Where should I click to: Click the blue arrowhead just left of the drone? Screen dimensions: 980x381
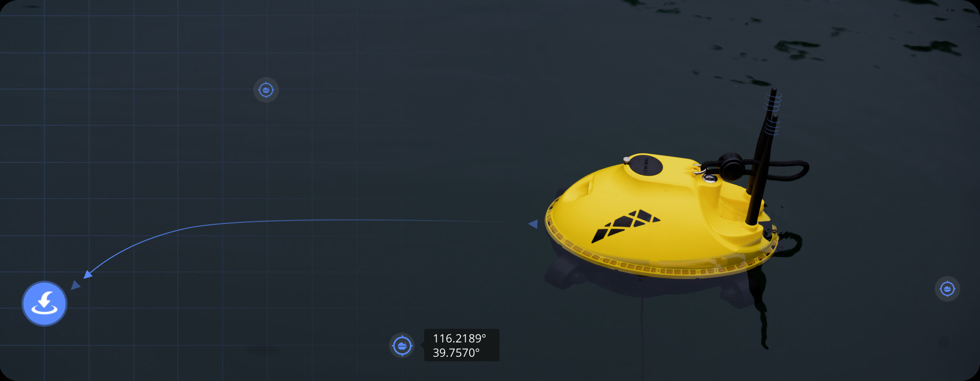pos(533,223)
